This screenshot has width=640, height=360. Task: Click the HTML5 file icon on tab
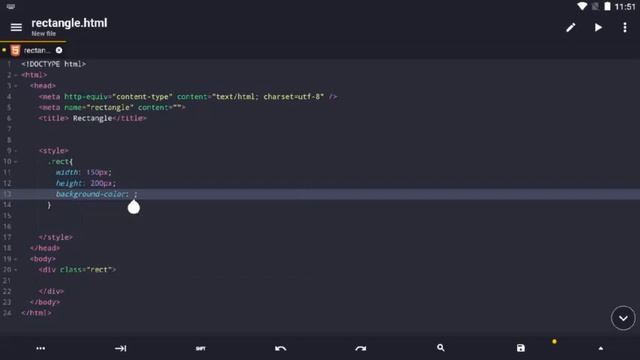[15, 50]
